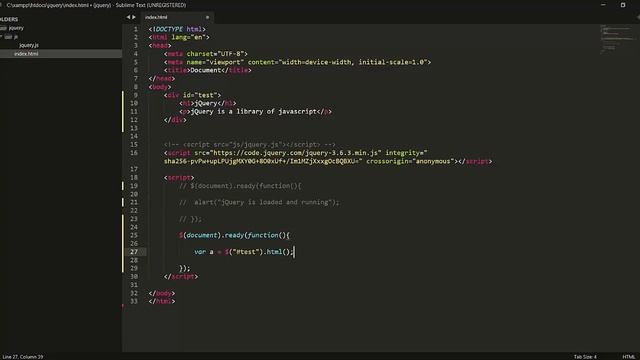Viewport: 640px width, 360px height.
Task: Open the Tab Size 4 setting
Action: coord(585,357)
